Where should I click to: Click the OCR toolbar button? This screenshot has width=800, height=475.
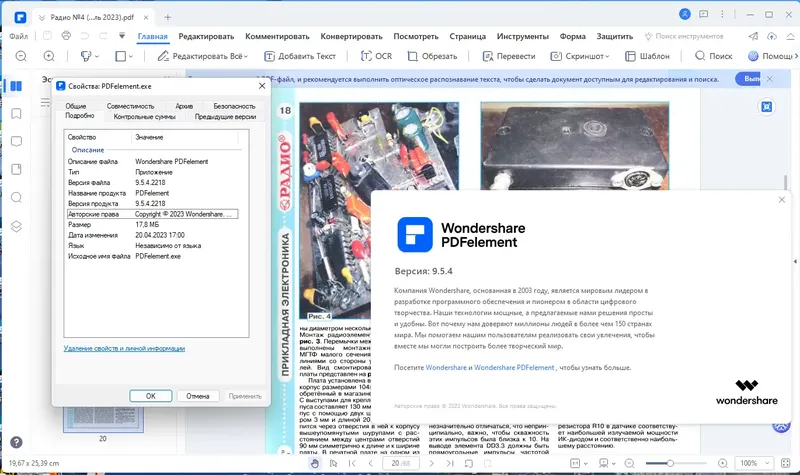(x=377, y=56)
